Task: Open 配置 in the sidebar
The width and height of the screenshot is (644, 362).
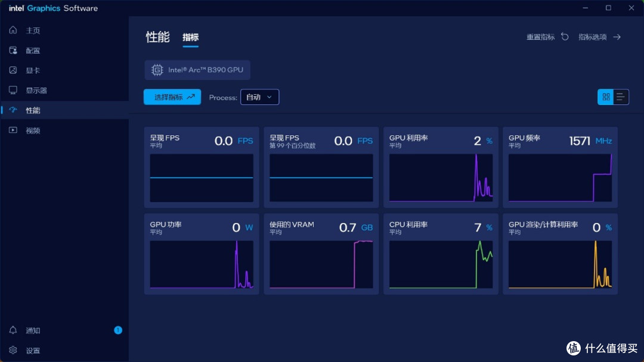Action: 65,51
